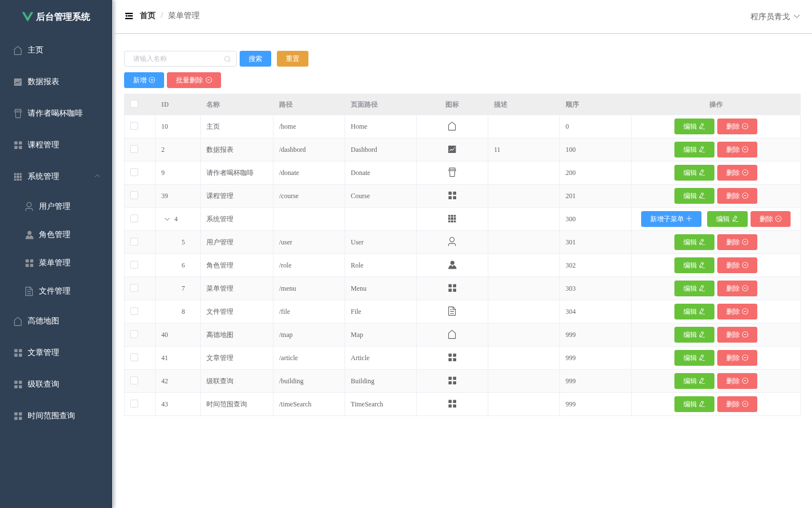Image resolution: width=812 pixels, height=508 pixels.
Task: Click 删除 for the 高德地图 row
Action: pos(737,335)
